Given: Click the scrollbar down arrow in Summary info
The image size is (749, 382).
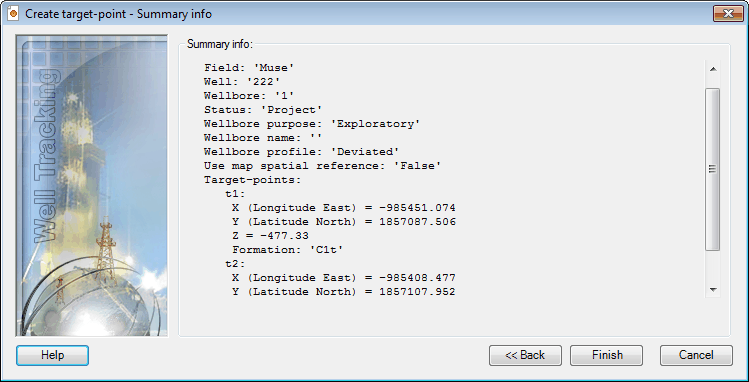Looking at the screenshot, I should coord(713,289).
